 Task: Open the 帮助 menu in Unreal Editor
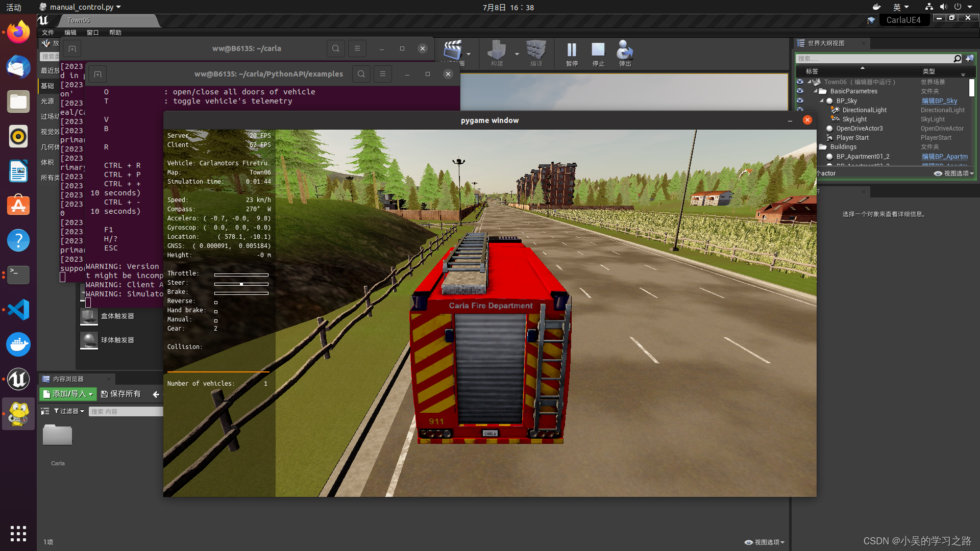point(115,33)
